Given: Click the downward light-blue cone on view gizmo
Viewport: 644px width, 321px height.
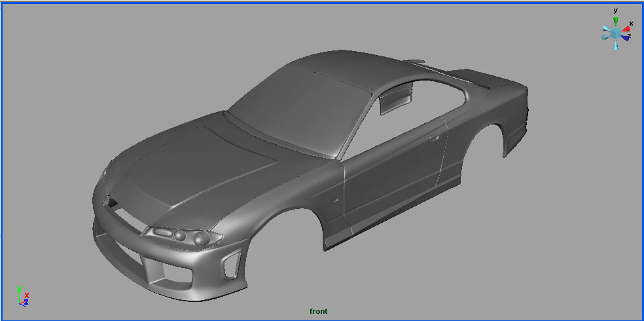Looking at the screenshot, I should [616, 45].
